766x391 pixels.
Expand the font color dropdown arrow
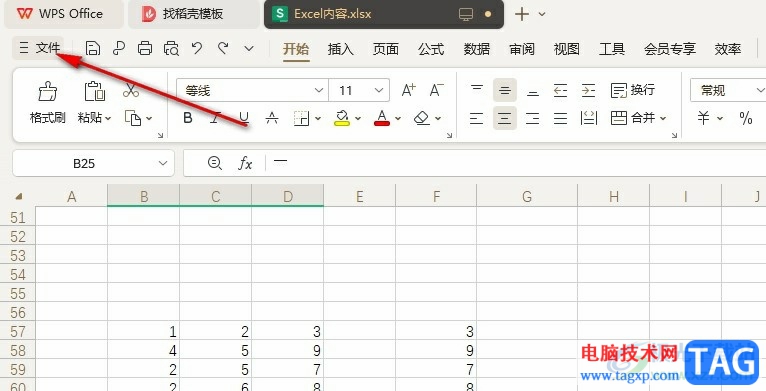pos(398,118)
